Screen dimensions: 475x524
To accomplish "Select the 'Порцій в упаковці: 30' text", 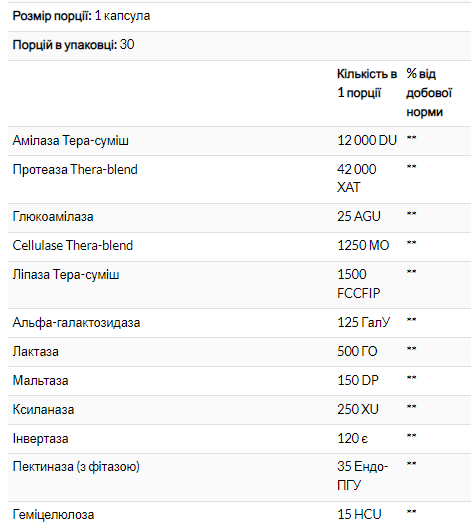I will click(74, 45).
